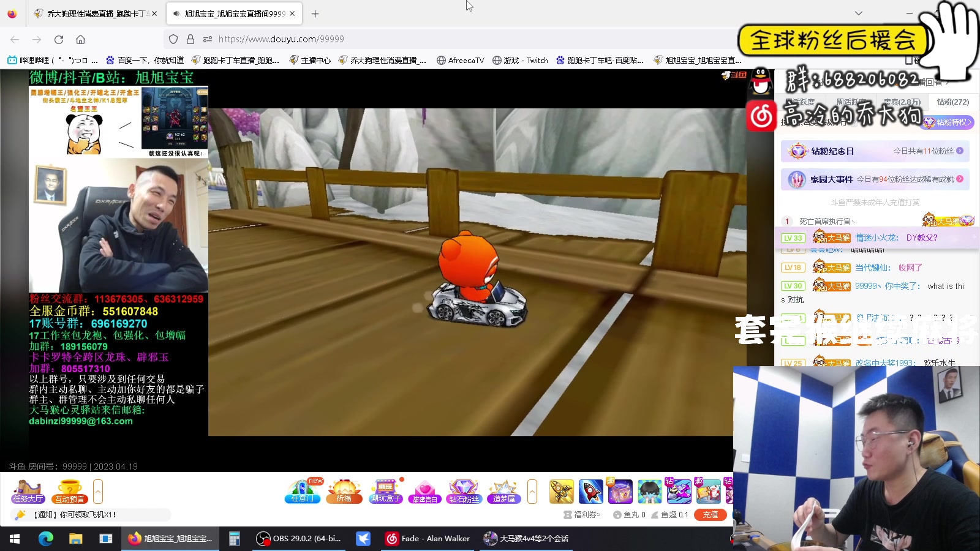The image size is (980, 551).
Task: Open the 造梦屋 icon
Action: 503,492
